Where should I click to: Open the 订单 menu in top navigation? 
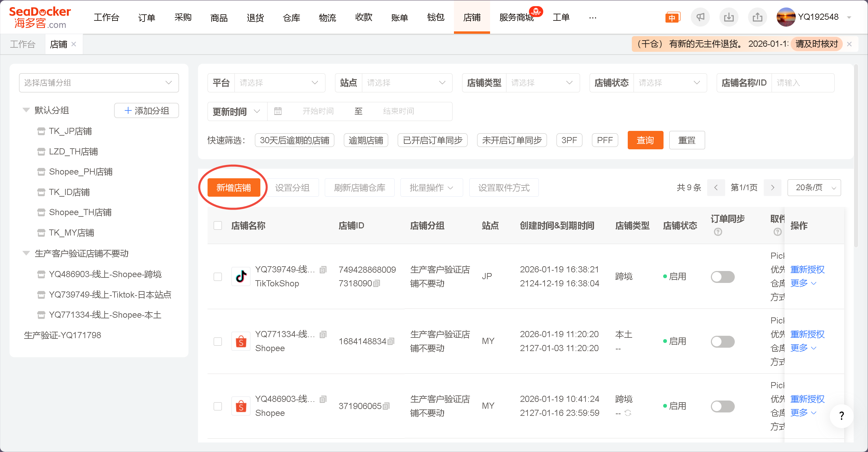[147, 17]
